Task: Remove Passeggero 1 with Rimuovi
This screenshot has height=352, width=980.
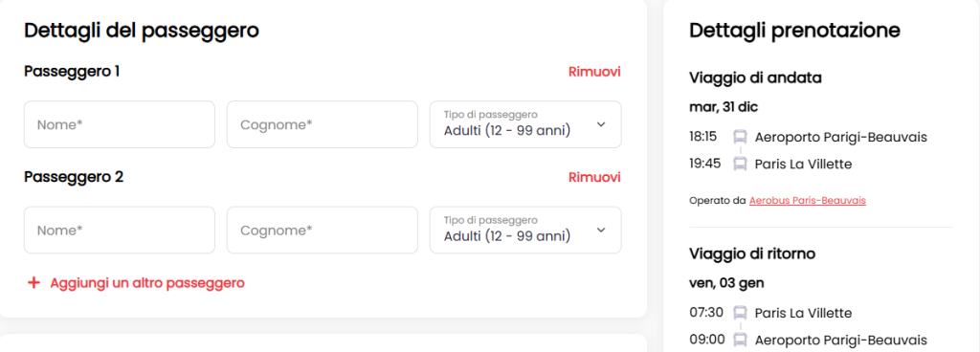Action: point(594,72)
